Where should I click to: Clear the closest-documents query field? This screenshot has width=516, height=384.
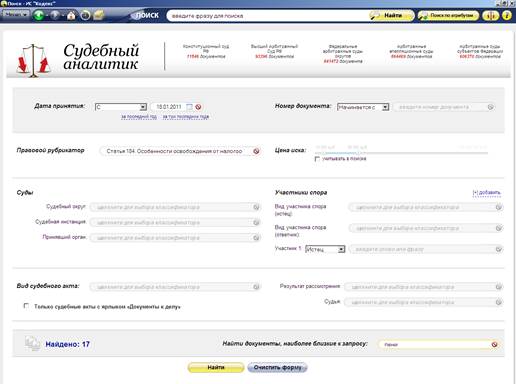pos(494,344)
